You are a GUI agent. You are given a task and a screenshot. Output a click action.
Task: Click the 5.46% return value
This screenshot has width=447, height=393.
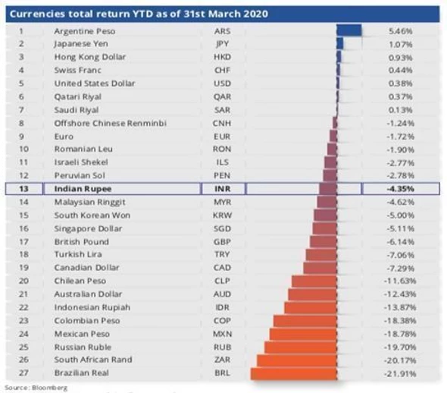pos(400,31)
